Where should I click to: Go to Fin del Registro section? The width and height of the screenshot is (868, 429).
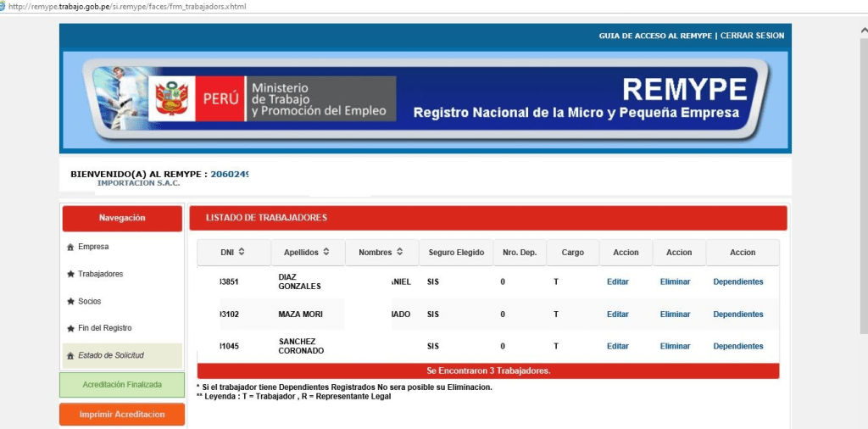coord(104,329)
